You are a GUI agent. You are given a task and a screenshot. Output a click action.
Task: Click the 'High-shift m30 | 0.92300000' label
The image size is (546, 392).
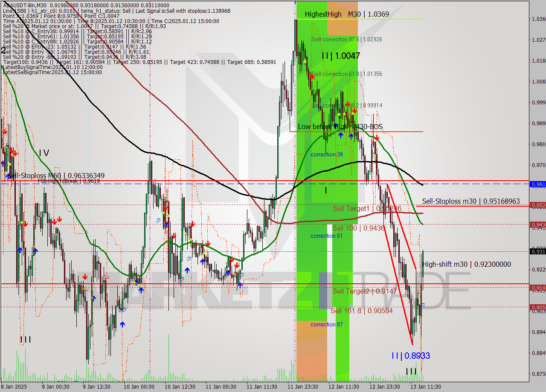coord(467,264)
